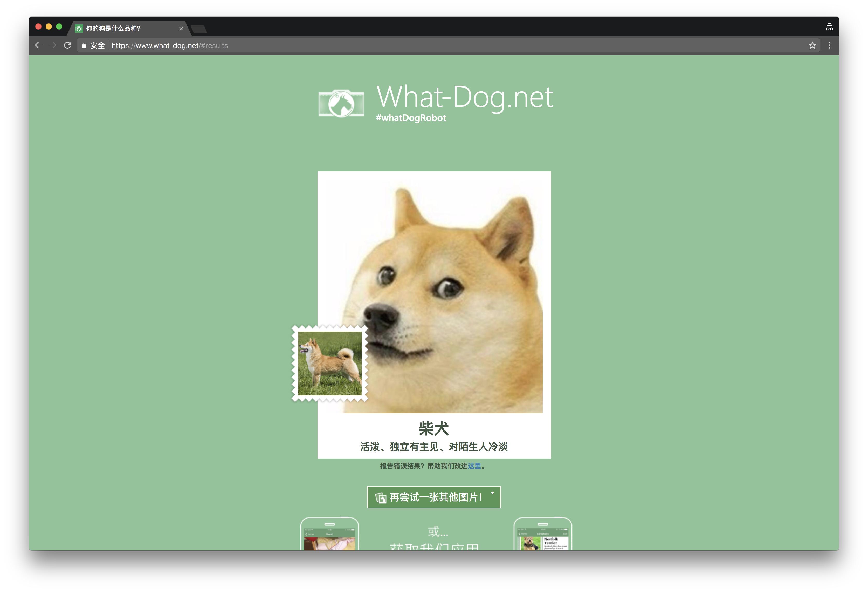Open a new tab beside current tab
The height and width of the screenshot is (592, 868).
[198, 29]
